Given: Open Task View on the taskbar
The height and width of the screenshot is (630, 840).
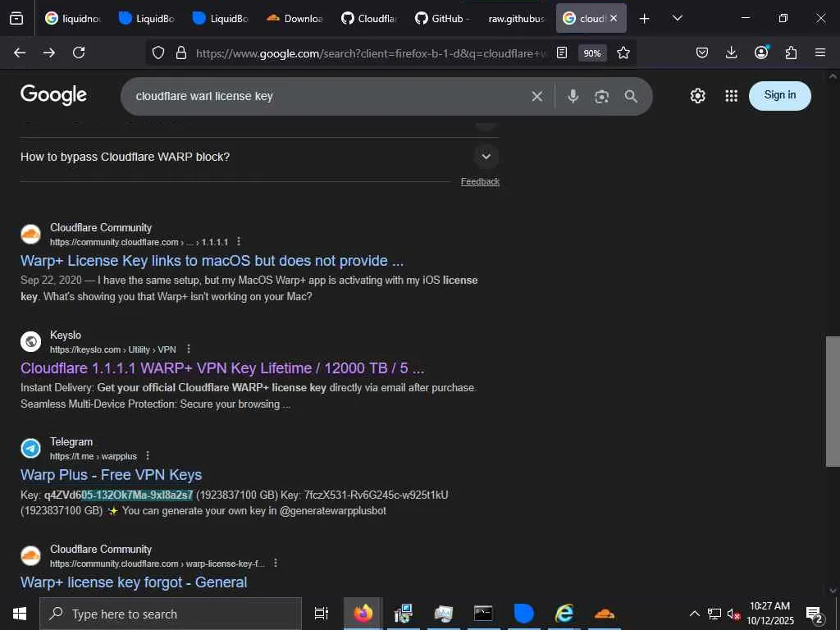Looking at the screenshot, I should 321,614.
